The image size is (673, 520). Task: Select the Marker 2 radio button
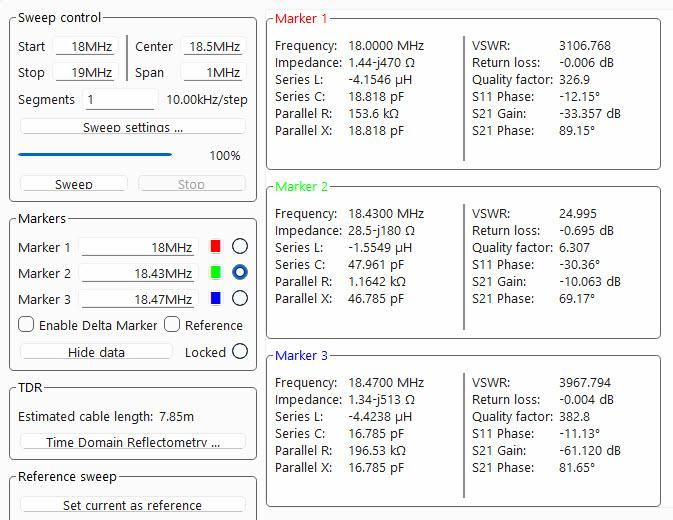[x=240, y=272]
